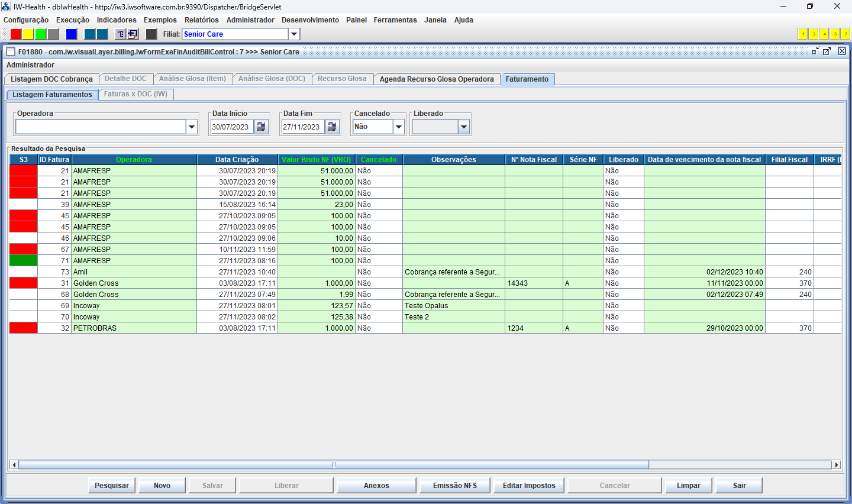Click the yellow square toolbar icon
Image resolution: width=852 pixels, height=504 pixels.
pyautogui.click(x=28, y=34)
